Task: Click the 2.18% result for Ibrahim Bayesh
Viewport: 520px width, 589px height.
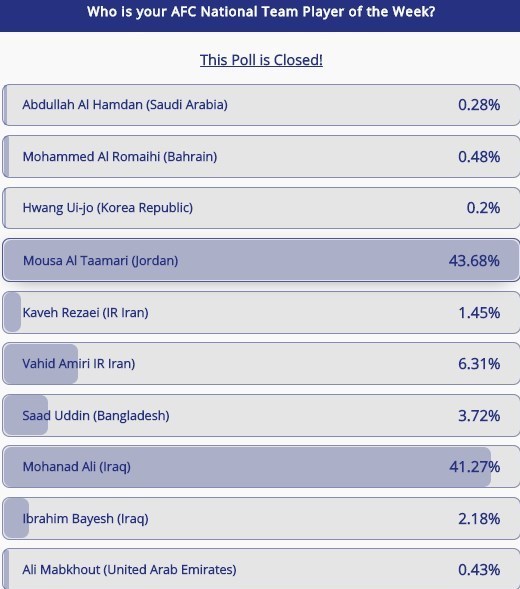Action: pyautogui.click(x=479, y=518)
